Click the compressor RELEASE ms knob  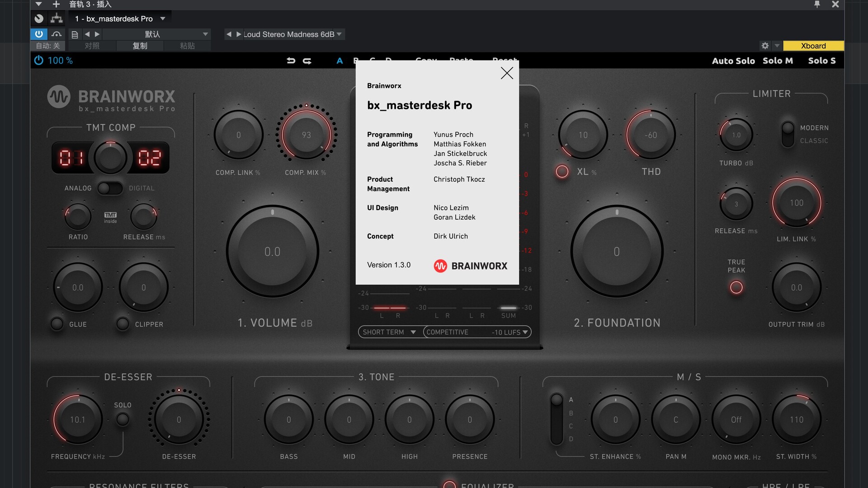(x=144, y=217)
